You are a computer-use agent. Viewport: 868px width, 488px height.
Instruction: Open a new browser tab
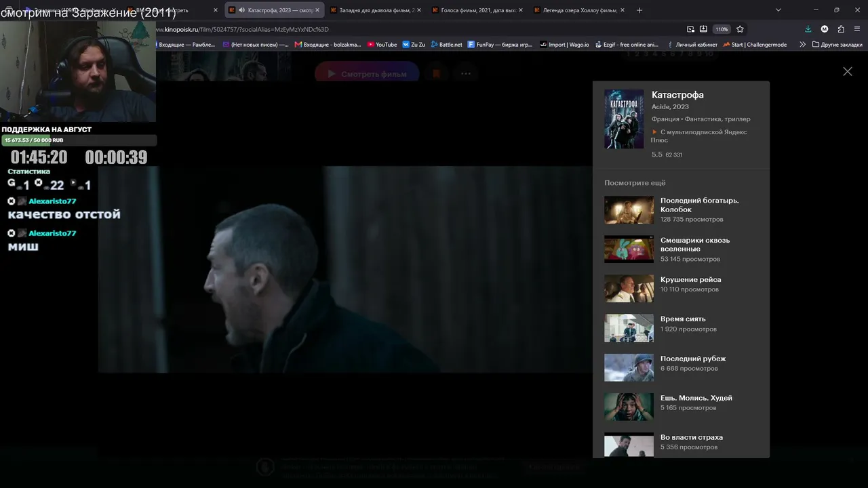639,10
